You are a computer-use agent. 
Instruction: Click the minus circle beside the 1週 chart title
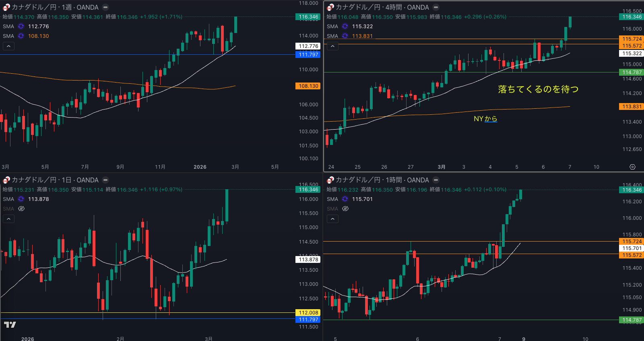point(105,7)
